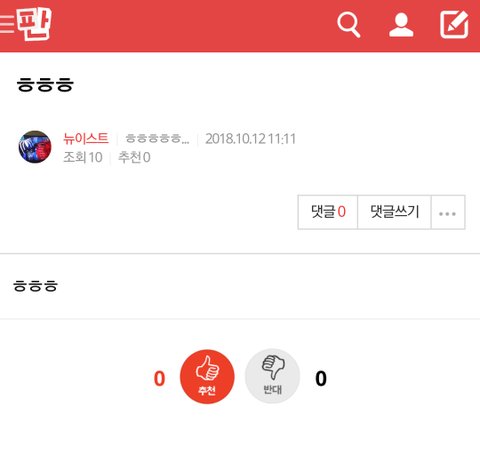The width and height of the screenshot is (480, 463).
Task: Click the red 추천 thumbs-up button
Action: [x=207, y=377]
